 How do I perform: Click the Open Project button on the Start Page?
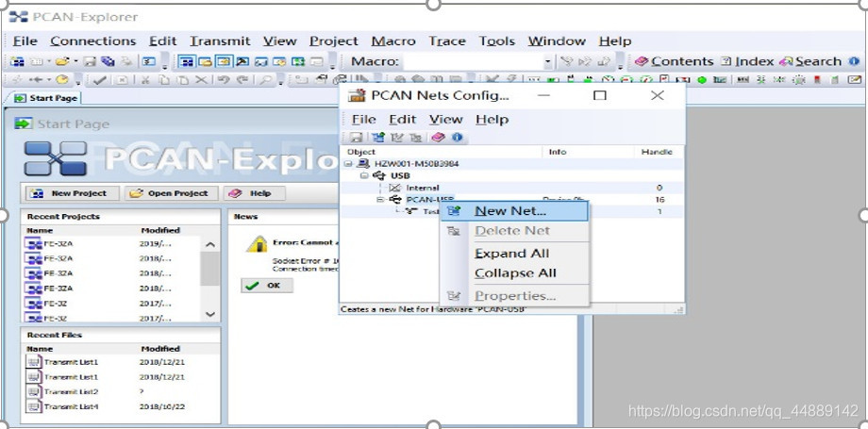coord(172,193)
